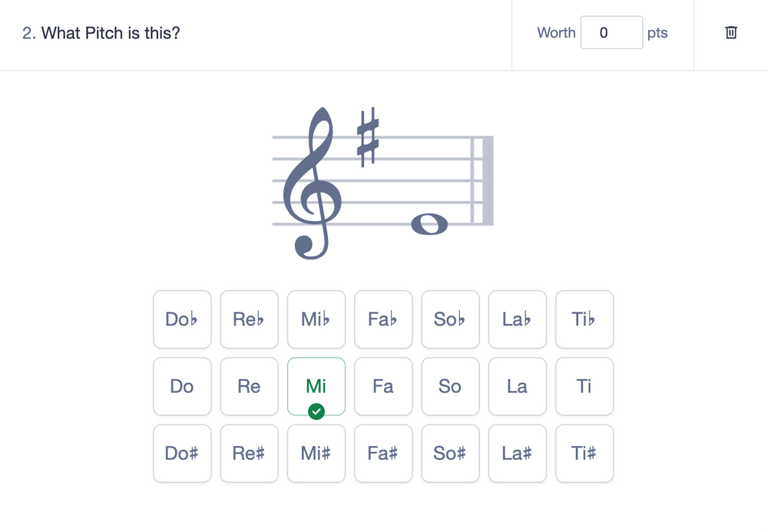
Task: Pick Laâ™­ from the flat row
Action: tap(517, 319)
